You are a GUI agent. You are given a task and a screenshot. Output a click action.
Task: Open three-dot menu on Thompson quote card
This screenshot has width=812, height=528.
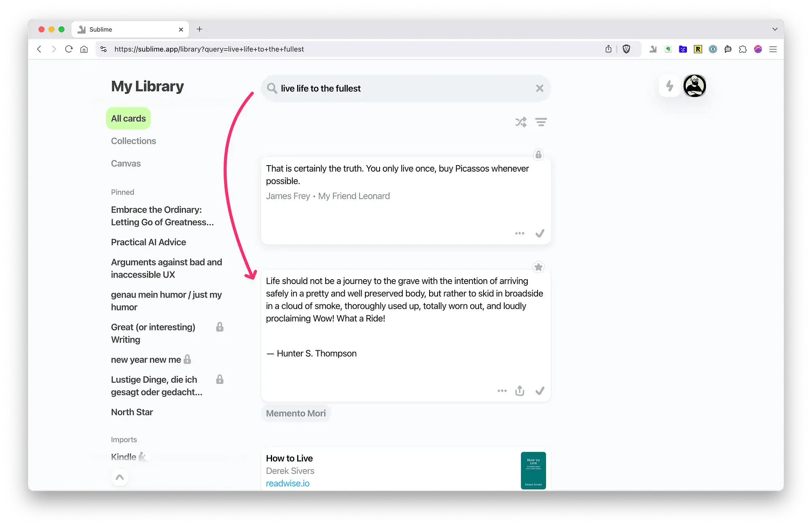(x=502, y=391)
